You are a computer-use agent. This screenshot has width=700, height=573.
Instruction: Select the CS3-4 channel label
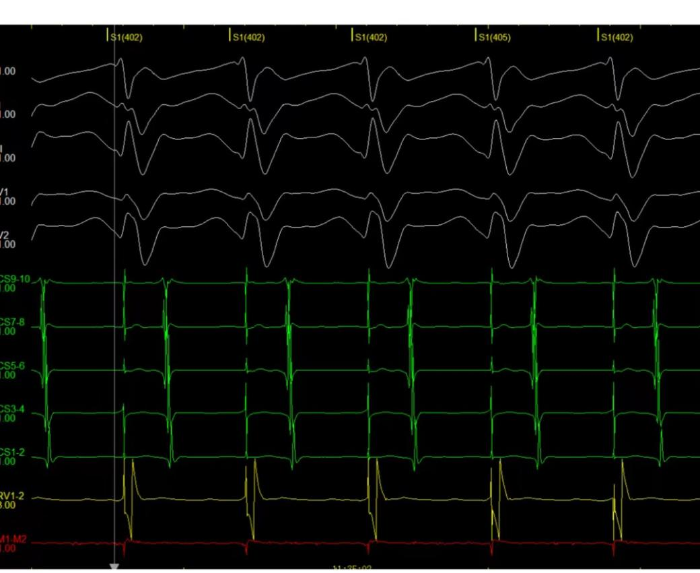[x=13, y=409]
